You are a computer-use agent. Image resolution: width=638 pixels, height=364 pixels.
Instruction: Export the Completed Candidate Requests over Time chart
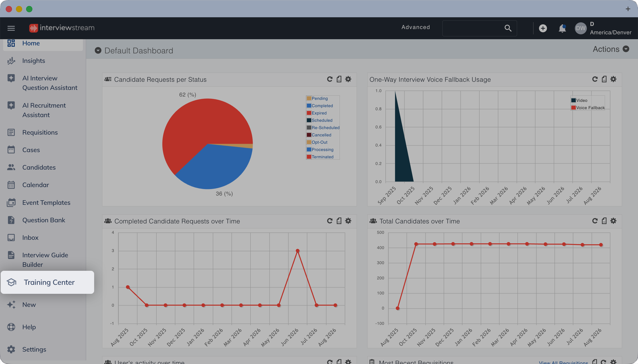pyautogui.click(x=339, y=221)
